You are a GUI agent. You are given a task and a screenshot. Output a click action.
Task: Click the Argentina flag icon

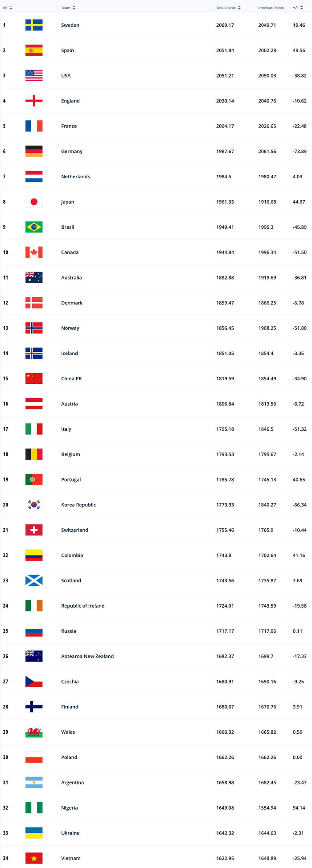(34, 782)
